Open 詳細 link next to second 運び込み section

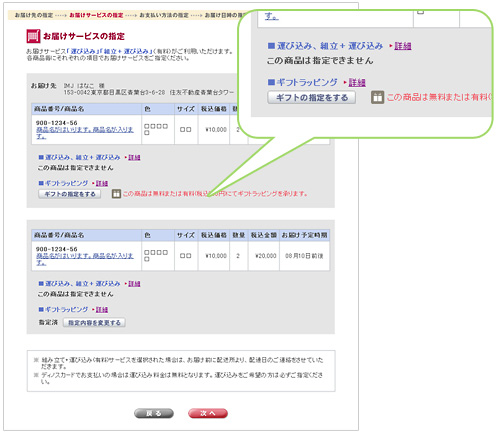(x=134, y=284)
